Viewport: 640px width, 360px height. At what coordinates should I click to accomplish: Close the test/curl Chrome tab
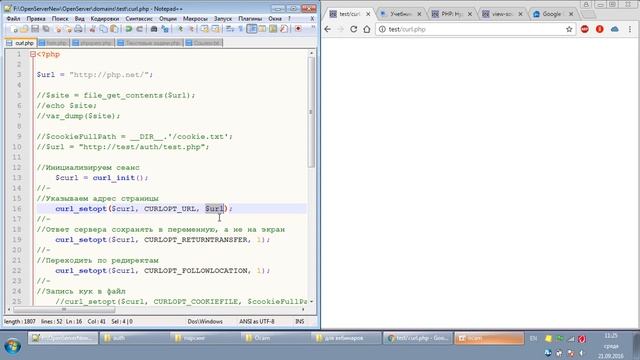click(x=368, y=14)
